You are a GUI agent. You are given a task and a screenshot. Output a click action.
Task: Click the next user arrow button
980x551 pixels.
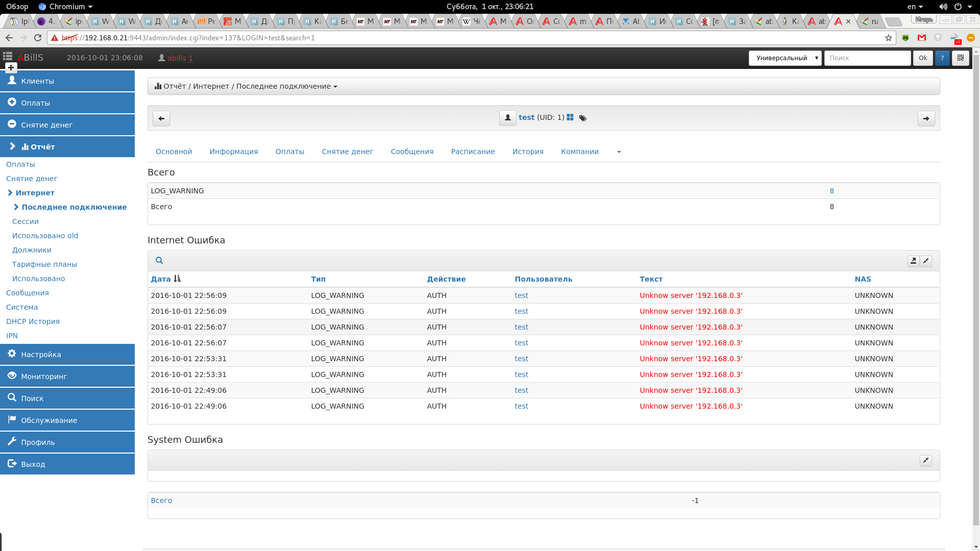926,118
